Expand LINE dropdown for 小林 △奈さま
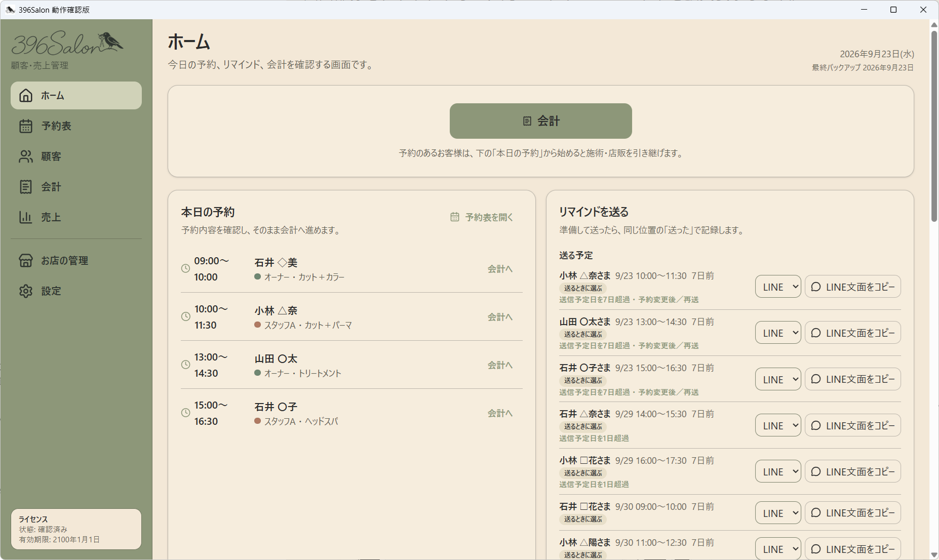This screenshot has width=939, height=560. pyautogui.click(x=778, y=287)
